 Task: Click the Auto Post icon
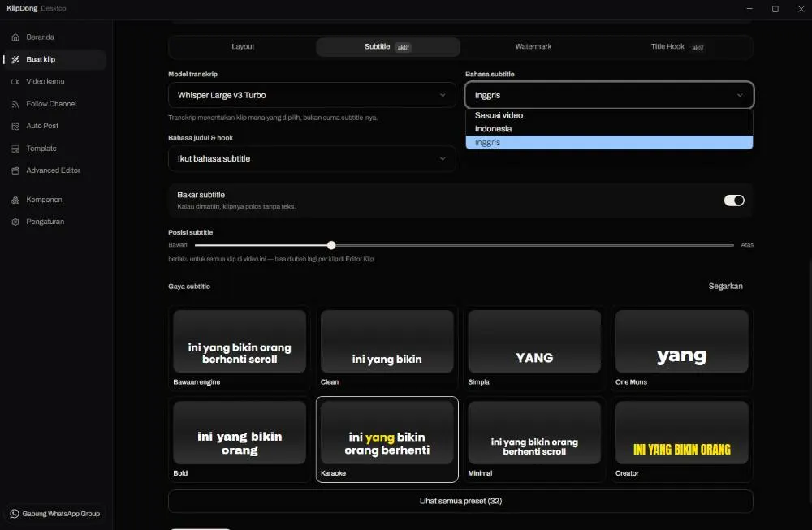(15, 127)
